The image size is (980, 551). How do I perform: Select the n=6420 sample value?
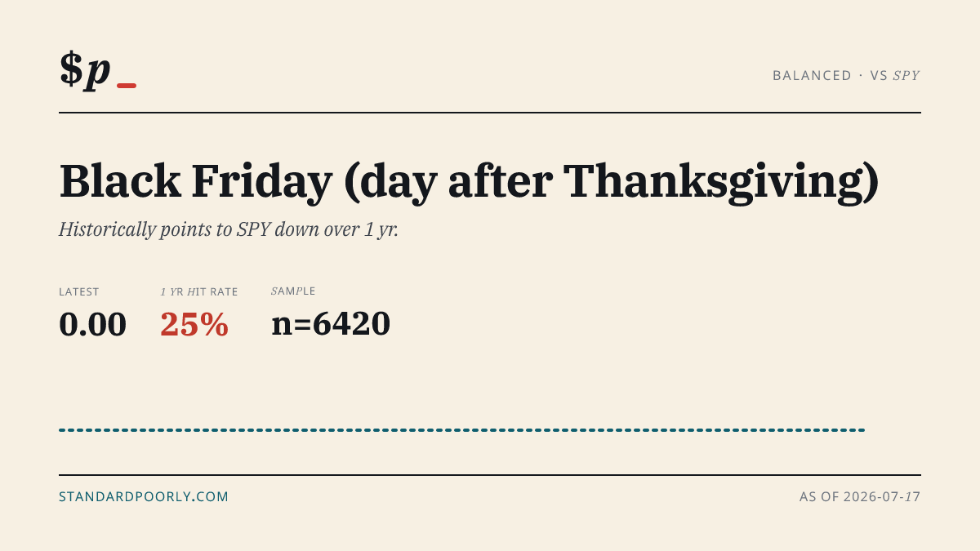click(x=331, y=324)
